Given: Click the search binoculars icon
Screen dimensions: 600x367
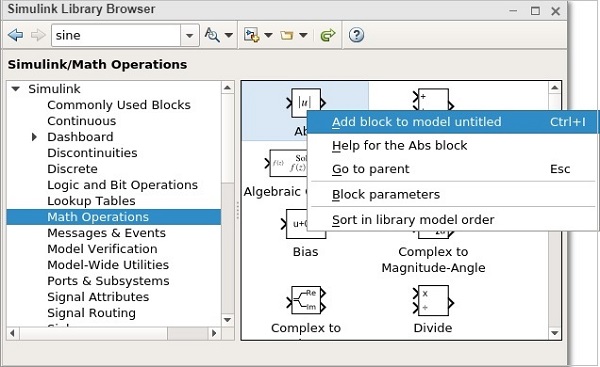Looking at the screenshot, I should pyautogui.click(x=212, y=35).
